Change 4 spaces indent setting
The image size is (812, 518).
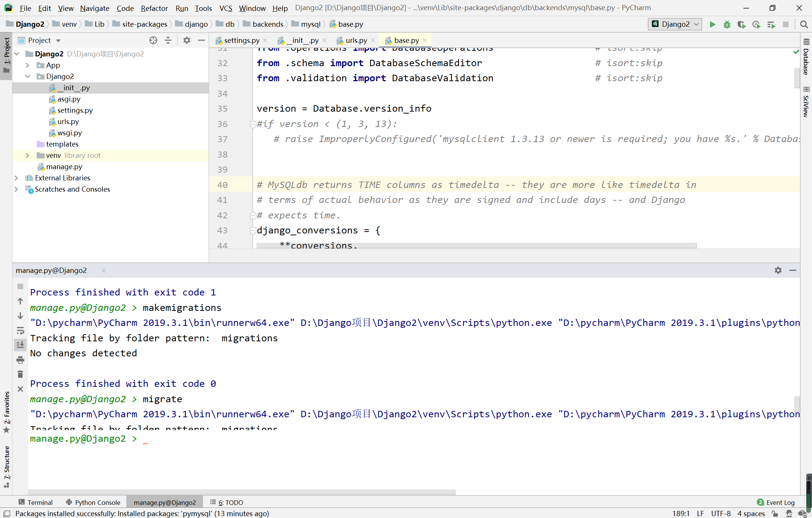[751, 513]
